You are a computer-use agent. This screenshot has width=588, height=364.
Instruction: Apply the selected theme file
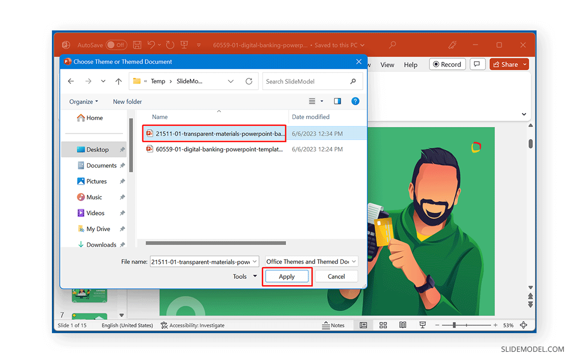point(287,276)
